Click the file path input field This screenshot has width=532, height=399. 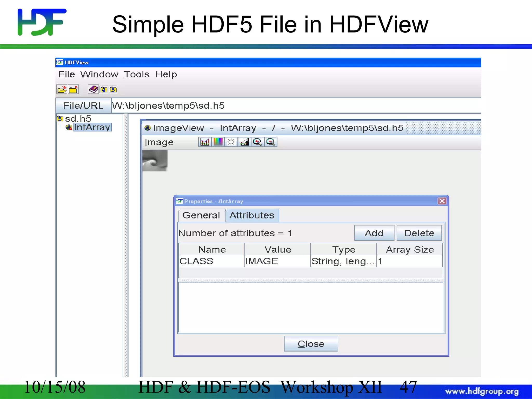pyautogui.click(x=296, y=106)
